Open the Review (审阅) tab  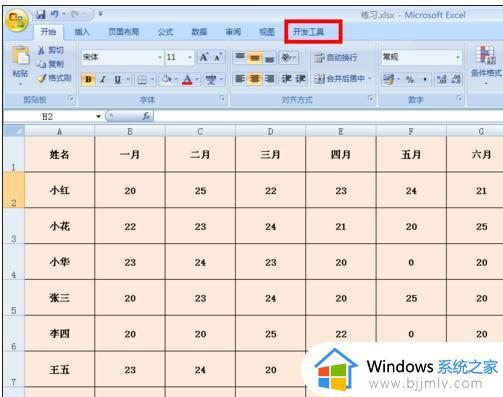pyautogui.click(x=233, y=32)
